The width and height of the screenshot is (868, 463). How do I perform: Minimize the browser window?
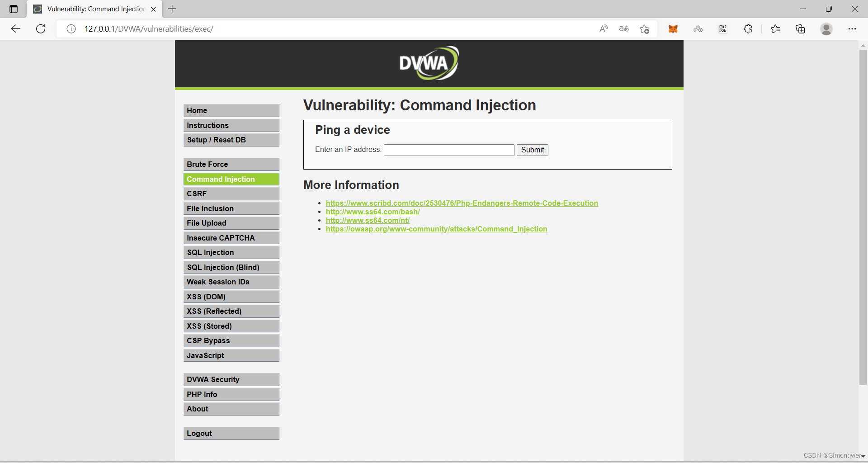click(803, 9)
